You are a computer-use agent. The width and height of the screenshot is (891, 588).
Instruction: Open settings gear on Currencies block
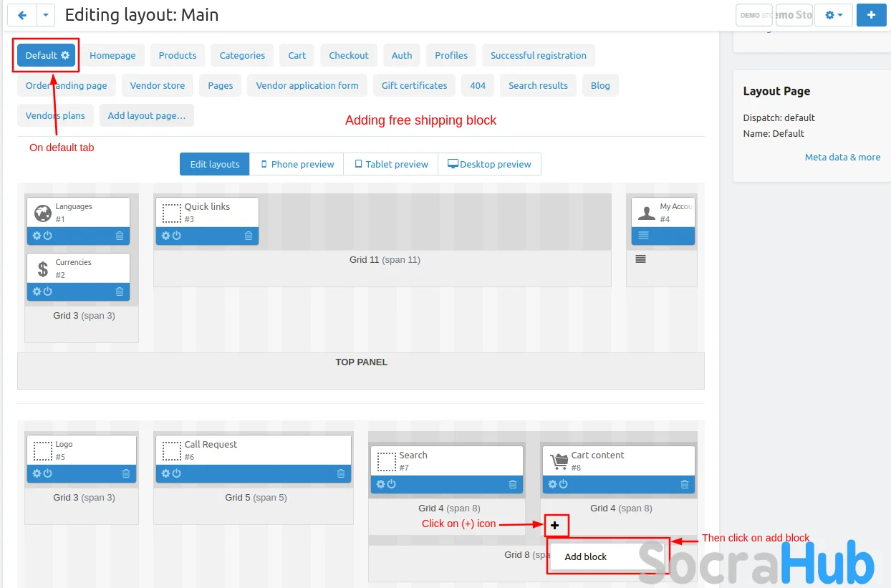37,291
